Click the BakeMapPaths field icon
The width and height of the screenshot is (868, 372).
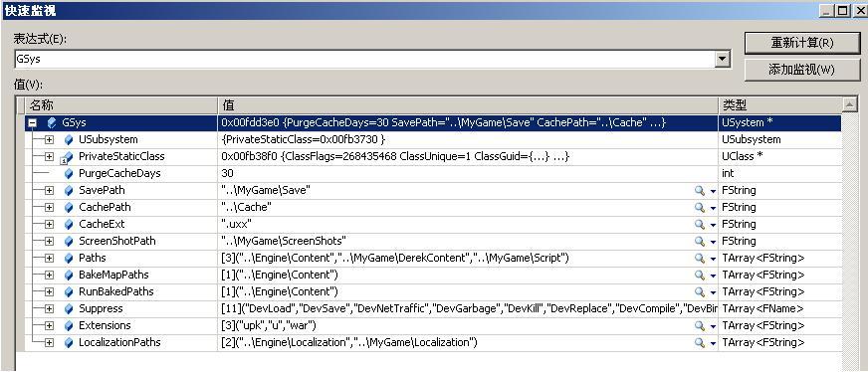click(x=69, y=276)
